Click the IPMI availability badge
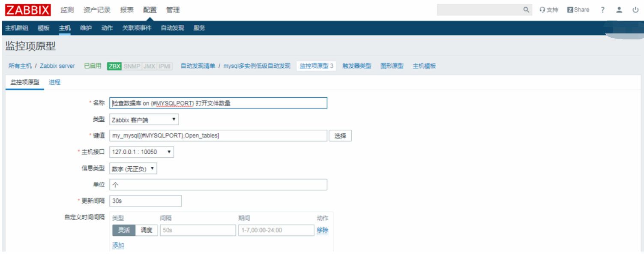 coord(165,66)
